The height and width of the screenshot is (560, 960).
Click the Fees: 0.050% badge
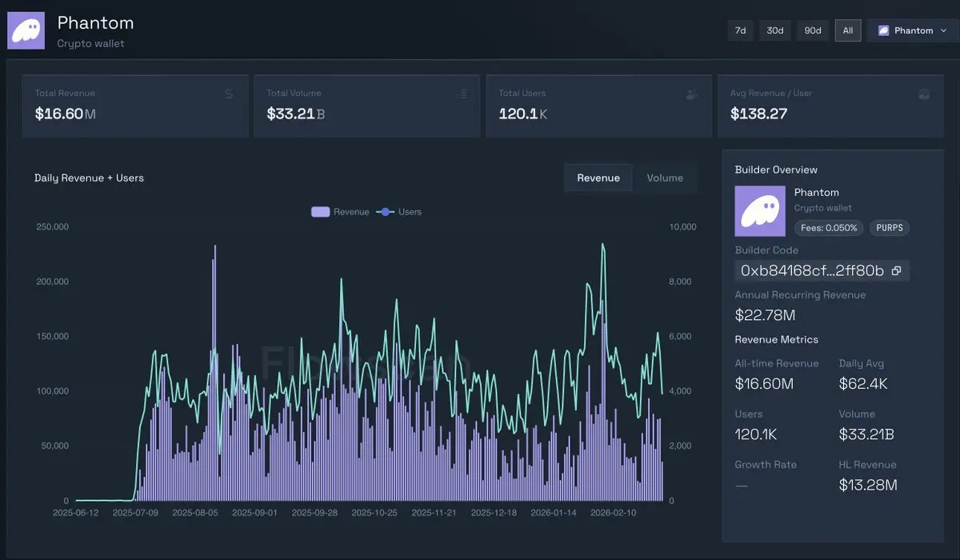(829, 228)
